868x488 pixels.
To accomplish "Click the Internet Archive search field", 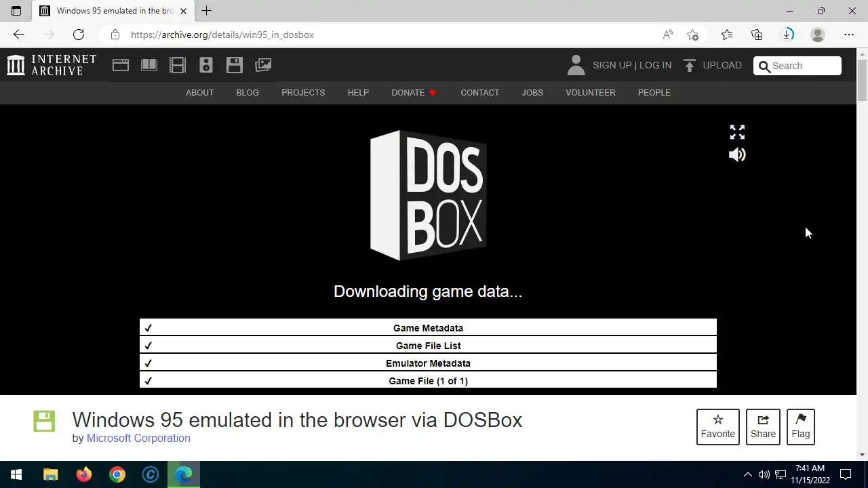I will (x=797, y=66).
